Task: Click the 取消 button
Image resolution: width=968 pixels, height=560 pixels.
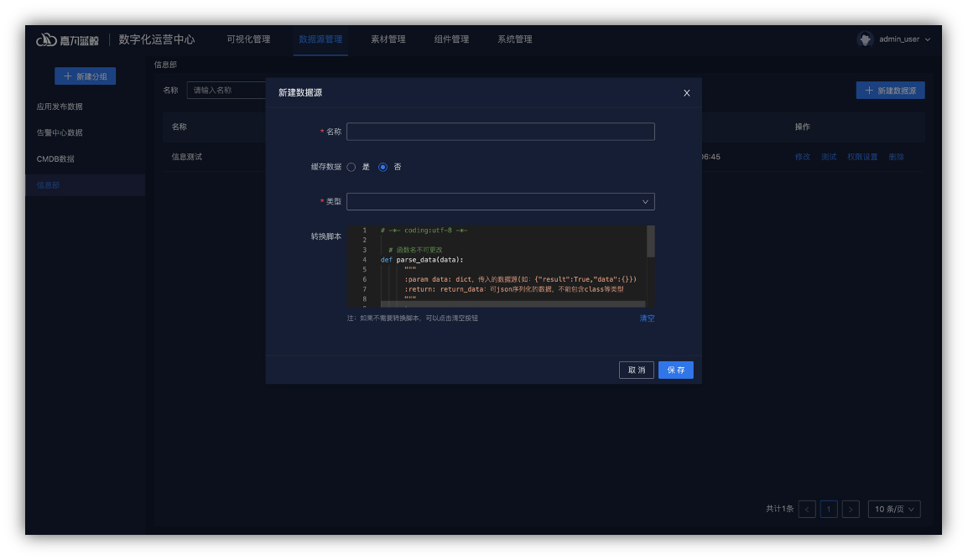Action: pyautogui.click(x=637, y=370)
